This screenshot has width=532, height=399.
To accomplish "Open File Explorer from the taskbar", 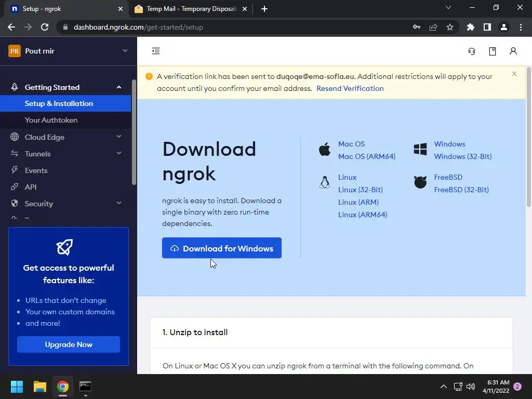I will coord(39,387).
